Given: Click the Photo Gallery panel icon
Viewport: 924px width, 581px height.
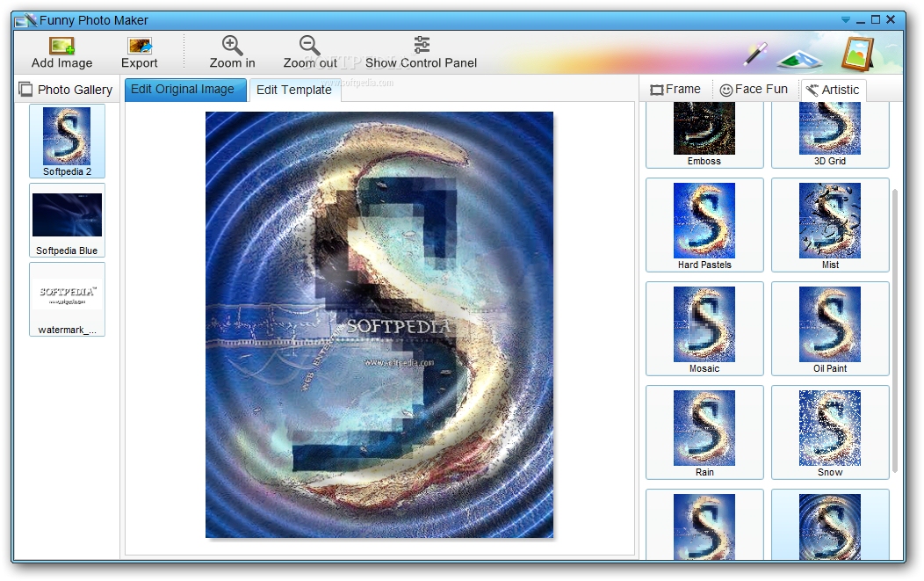Looking at the screenshot, I should tap(25, 90).
